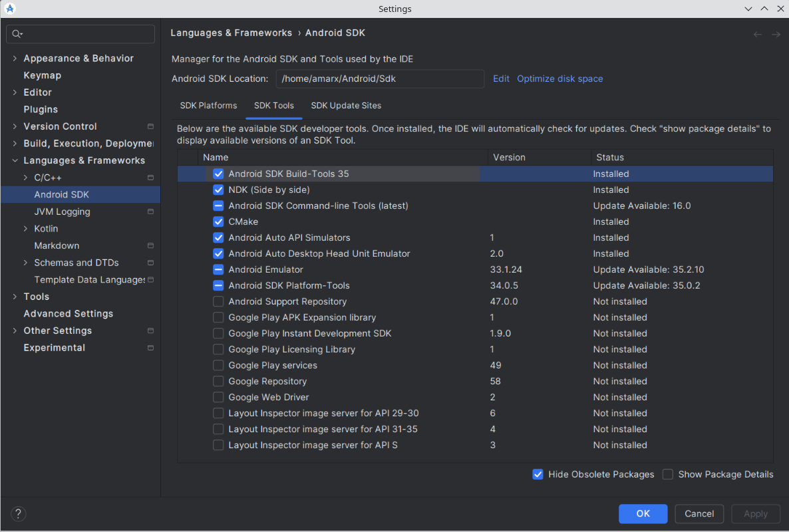Viewport: 789px width, 532px height.
Task: Click the Android Studio logo in title bar
Action: [10, 9]
